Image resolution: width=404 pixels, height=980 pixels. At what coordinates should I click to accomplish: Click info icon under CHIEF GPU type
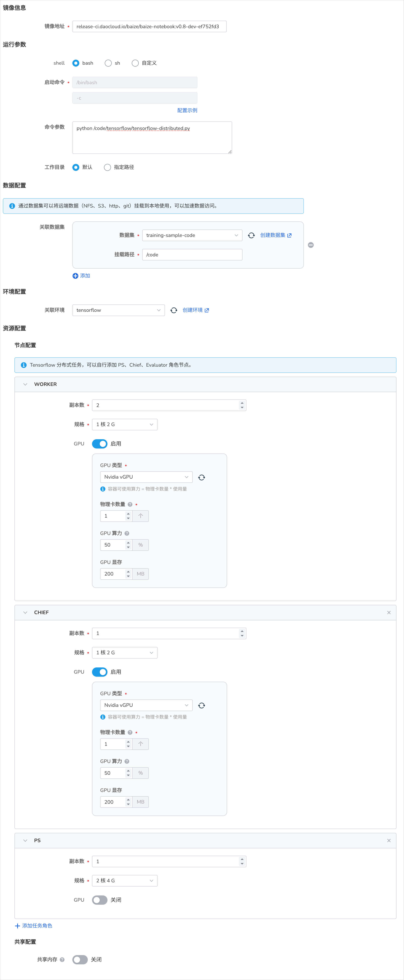pyautogui.click(x=103, y=717)
